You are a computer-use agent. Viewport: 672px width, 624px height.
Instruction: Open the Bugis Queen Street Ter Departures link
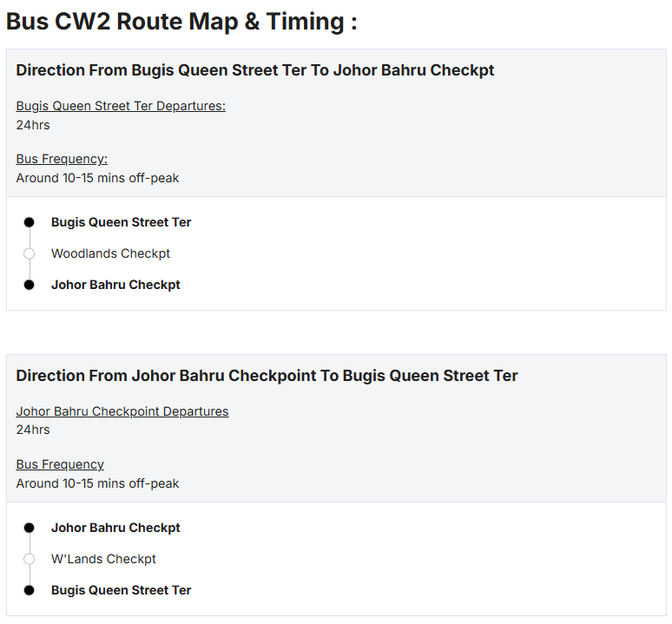coord(121,106)
